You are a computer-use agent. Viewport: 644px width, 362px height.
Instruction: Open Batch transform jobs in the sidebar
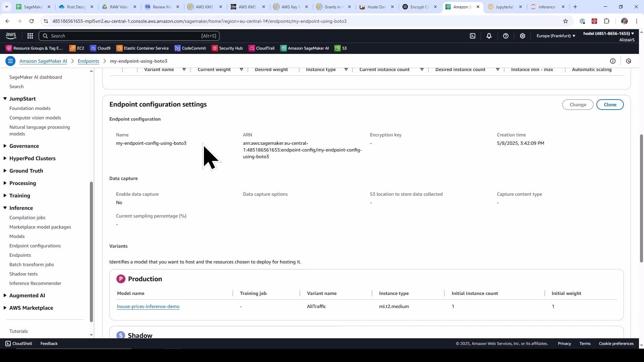point(32,264)
